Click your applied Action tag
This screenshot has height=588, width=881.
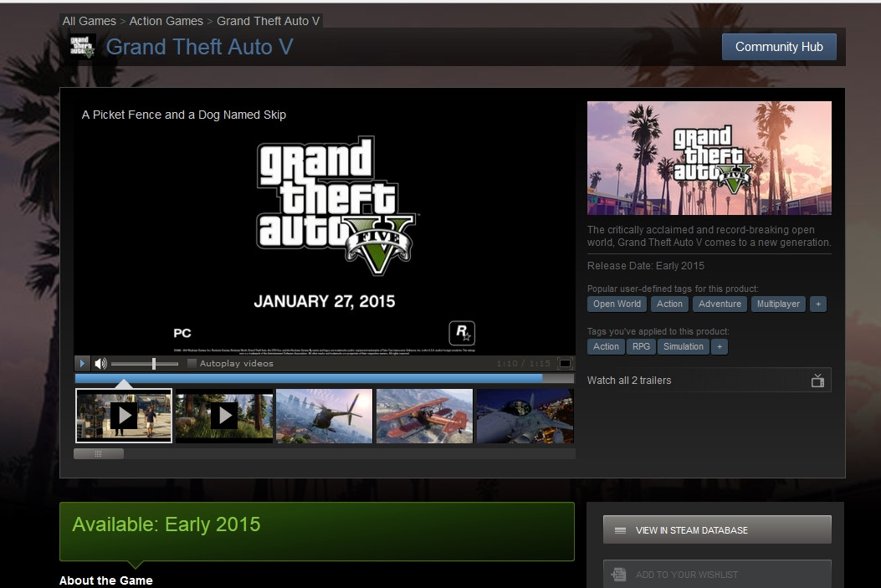(606, 346)
